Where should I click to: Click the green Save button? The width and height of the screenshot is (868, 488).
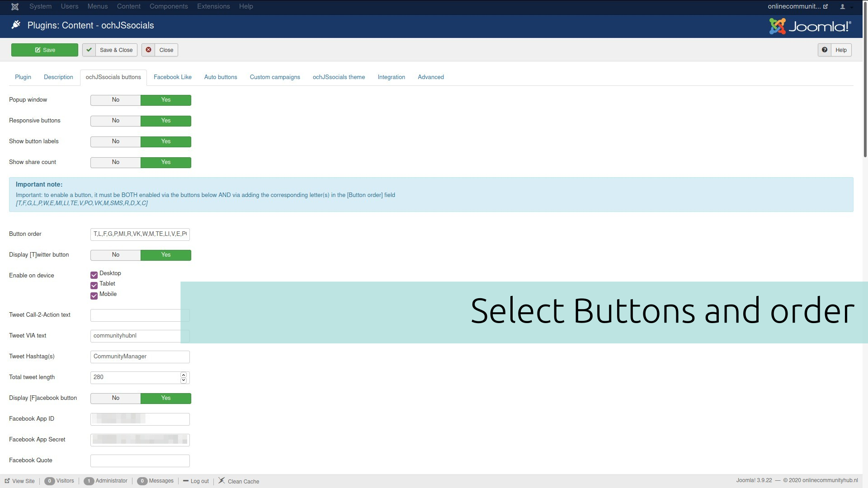[x=45, y=50]
